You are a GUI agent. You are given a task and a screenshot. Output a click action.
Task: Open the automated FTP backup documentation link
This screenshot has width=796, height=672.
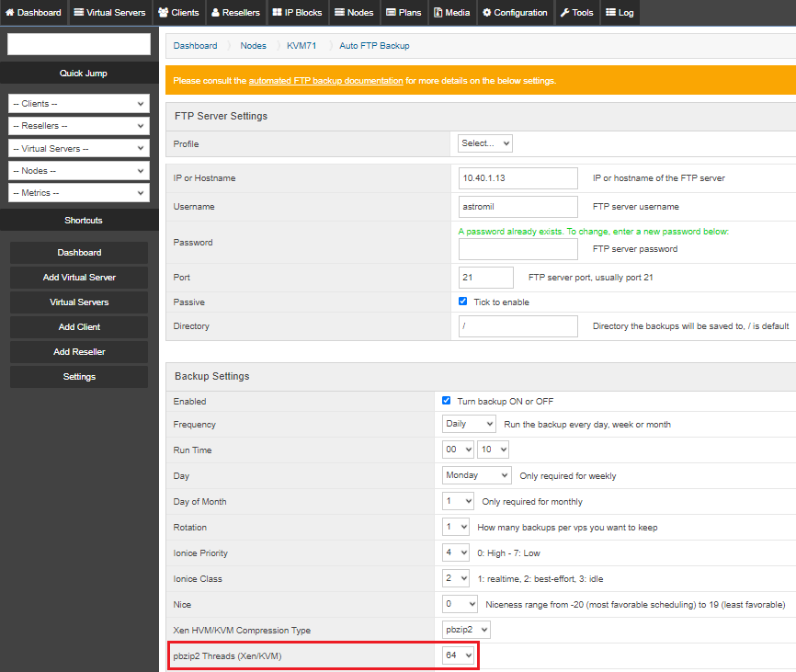[325, 81]
